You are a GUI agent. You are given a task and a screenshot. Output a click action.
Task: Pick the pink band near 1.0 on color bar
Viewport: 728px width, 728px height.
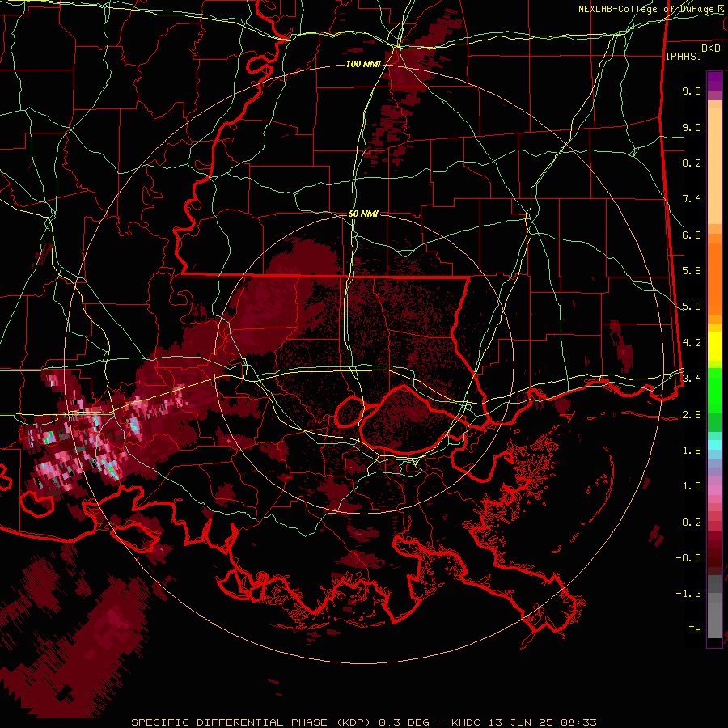click(x=714, y=490)
